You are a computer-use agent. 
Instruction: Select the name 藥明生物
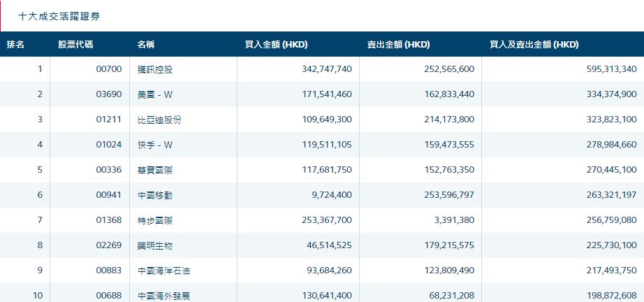(x=155, y=245)
